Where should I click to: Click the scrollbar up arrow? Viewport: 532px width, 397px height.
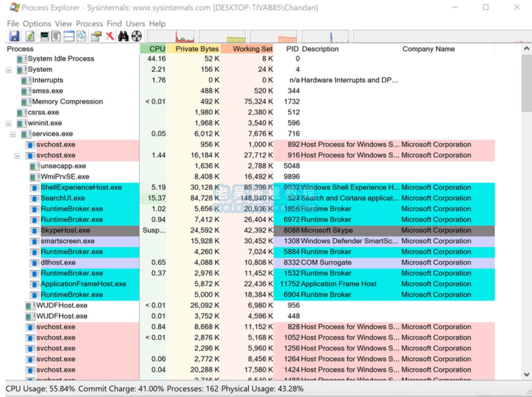pos(527,49)
